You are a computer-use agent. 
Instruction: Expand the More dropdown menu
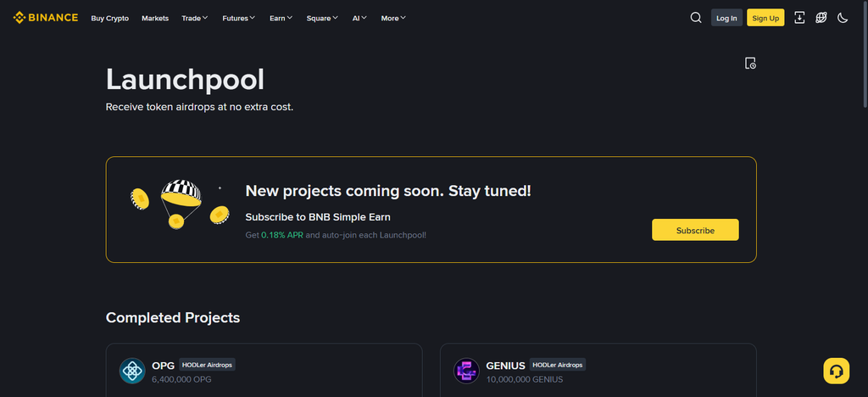[x=393, y=19]
